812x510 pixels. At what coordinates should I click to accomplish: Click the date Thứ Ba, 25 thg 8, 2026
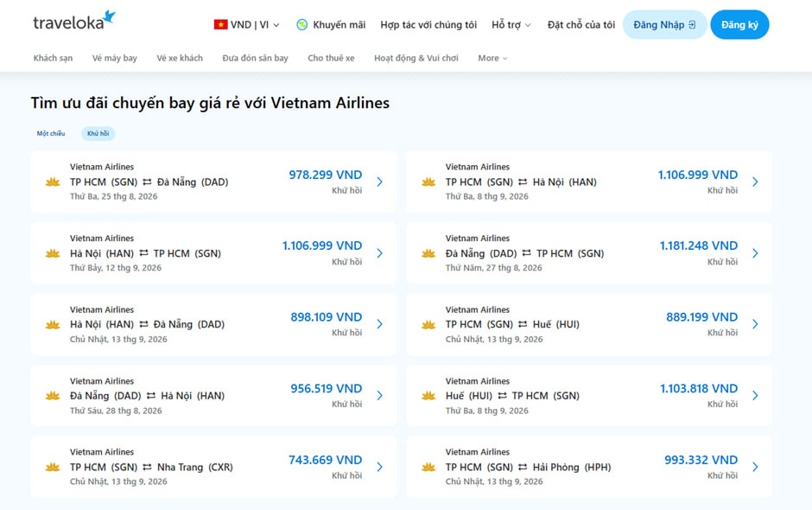[x=113, y=196]
